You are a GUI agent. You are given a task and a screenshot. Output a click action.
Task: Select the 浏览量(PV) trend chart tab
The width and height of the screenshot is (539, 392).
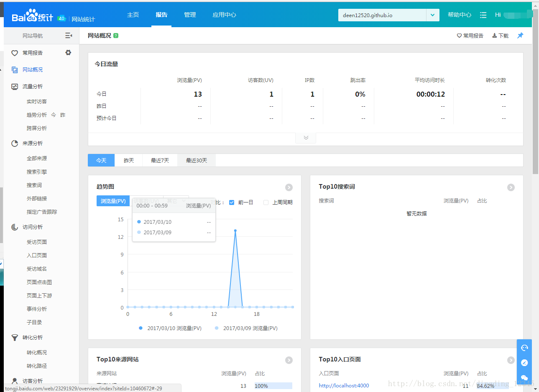click(x=113, y=201)
